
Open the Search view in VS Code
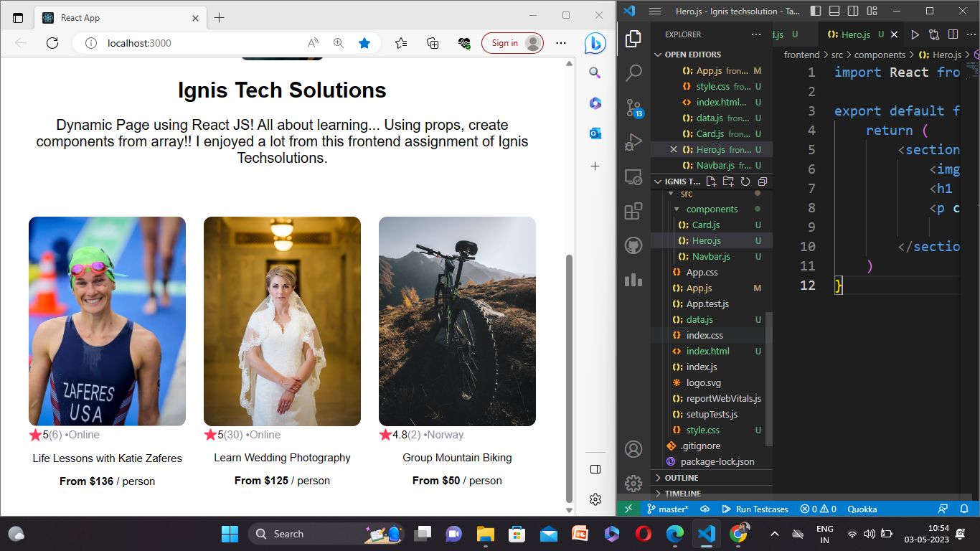point(633,72)
